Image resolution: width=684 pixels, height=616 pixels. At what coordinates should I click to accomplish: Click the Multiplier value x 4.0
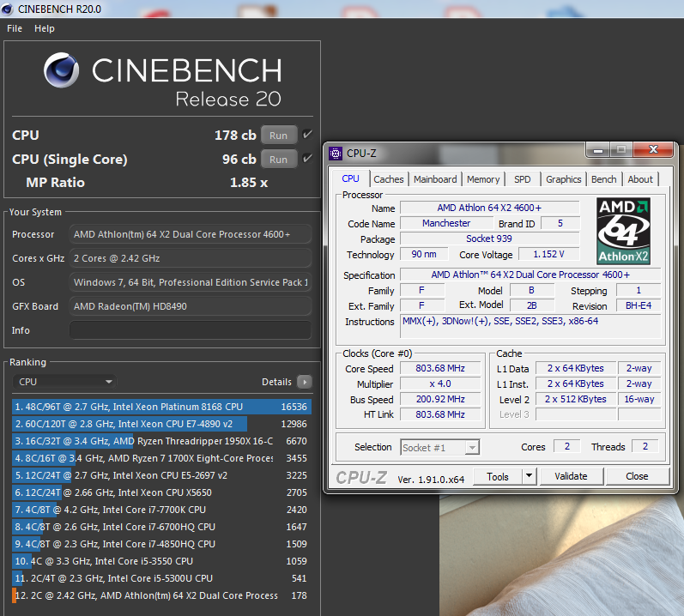(440, 383)
